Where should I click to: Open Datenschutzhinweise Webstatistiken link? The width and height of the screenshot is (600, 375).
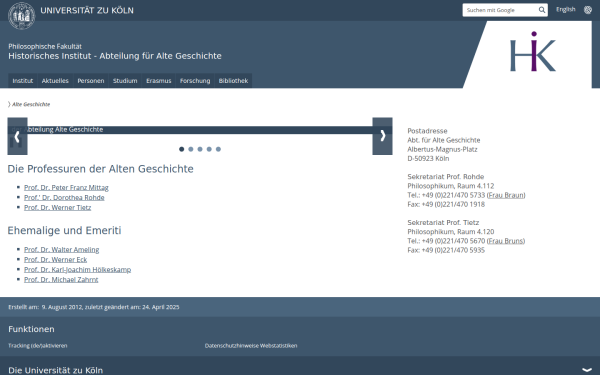(251, 346)
